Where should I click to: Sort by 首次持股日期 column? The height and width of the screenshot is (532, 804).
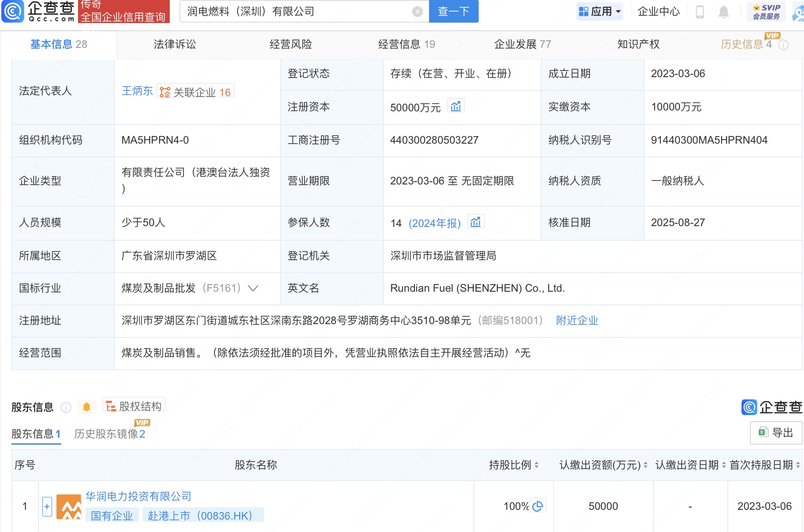pos(798,465)
